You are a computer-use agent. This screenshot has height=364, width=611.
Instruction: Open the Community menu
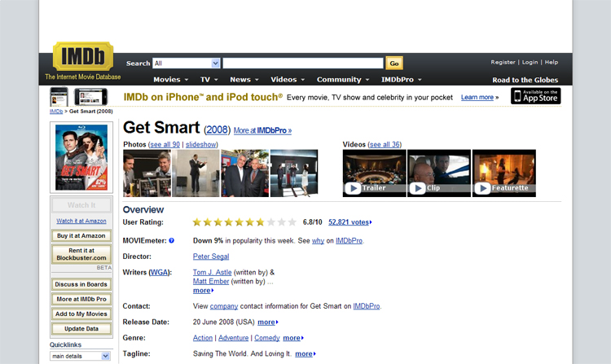coord(343,80)
